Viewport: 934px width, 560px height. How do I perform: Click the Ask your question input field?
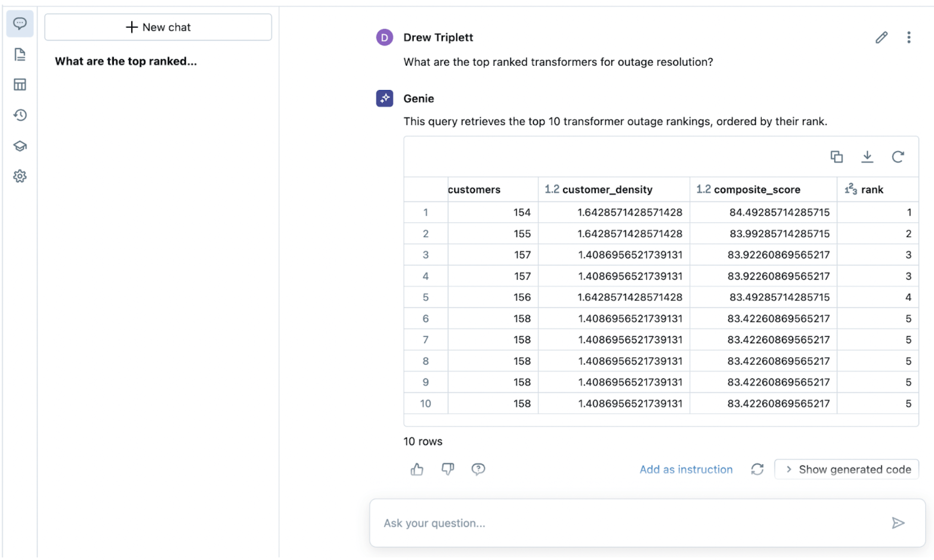click(633, 523)
